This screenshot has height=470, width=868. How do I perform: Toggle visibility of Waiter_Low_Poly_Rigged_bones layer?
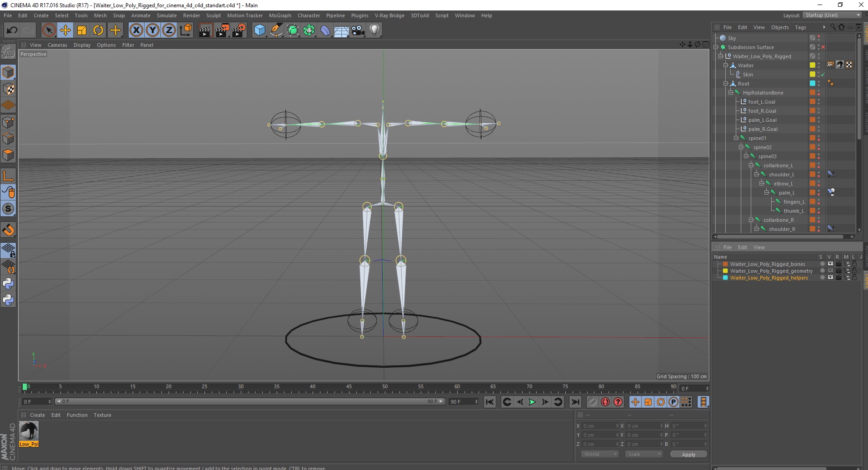click(x=830, y=264)
